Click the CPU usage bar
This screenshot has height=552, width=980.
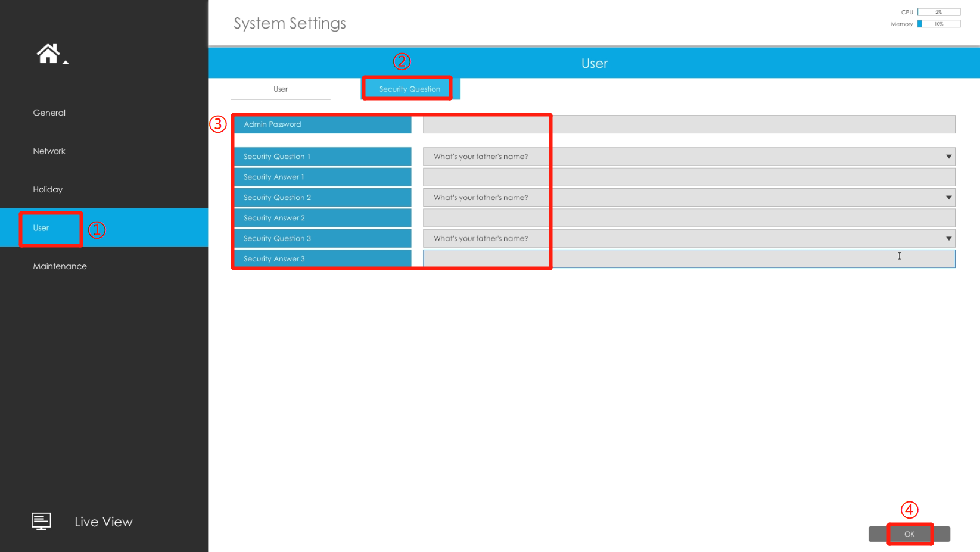[x=939, y=12]
